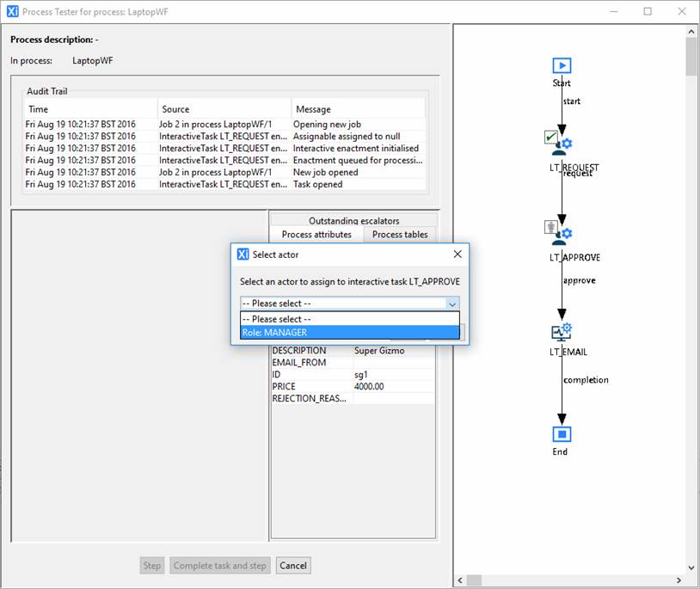The height and width of the screenshot is (589, 700).
Task: Collapse the actor combo box arrow
Action: pos(451,304)
